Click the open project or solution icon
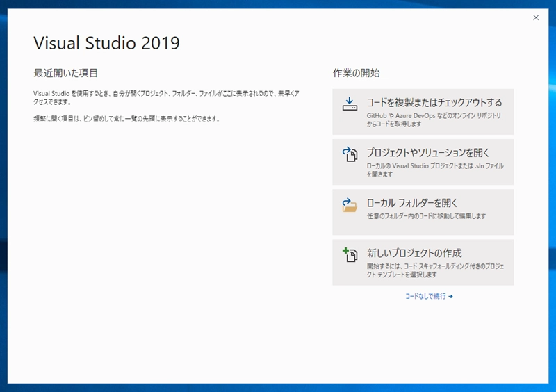Screen dimensions: 556x392 pos(350,154)
